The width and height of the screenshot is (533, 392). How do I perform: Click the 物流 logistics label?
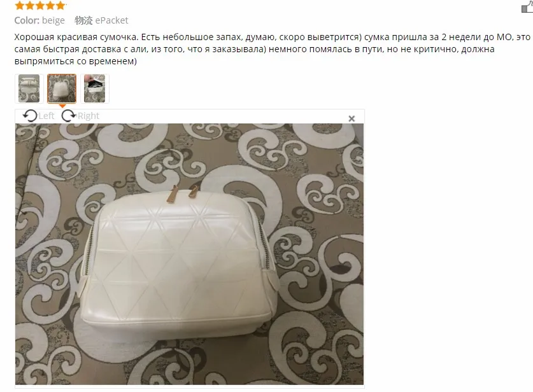click(83, 20)
